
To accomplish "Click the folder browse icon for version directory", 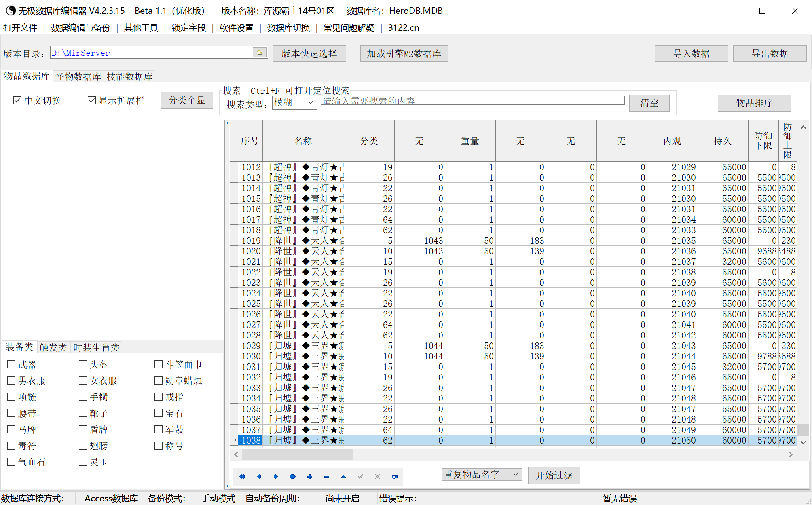I will tap(260, 53).
